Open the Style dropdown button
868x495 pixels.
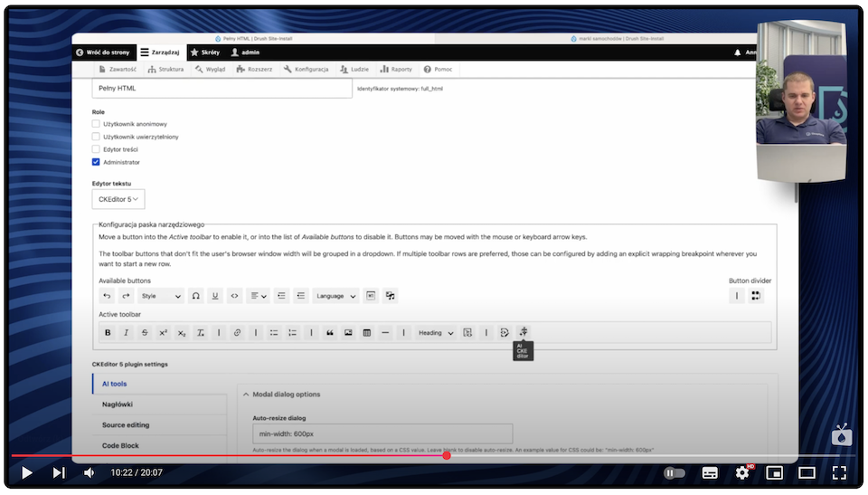(161, 296)
